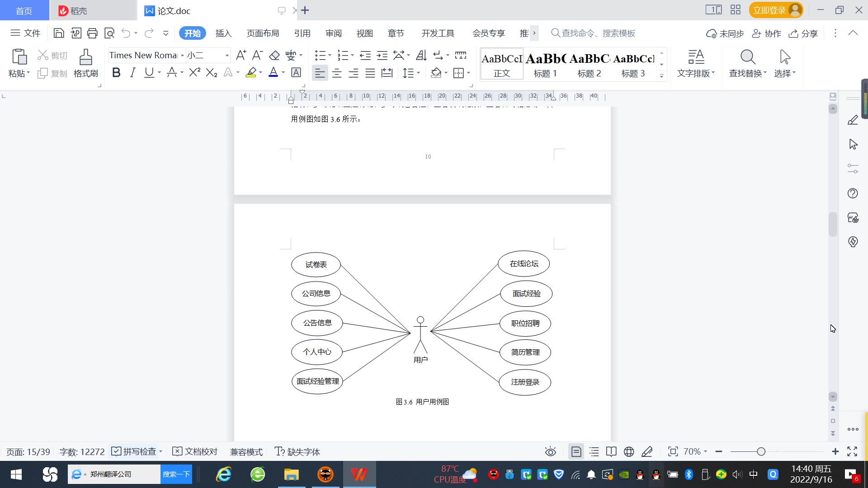Click the print icon in quick toolbar
Viewport: 868px width, 488px height.
[92, 33]
